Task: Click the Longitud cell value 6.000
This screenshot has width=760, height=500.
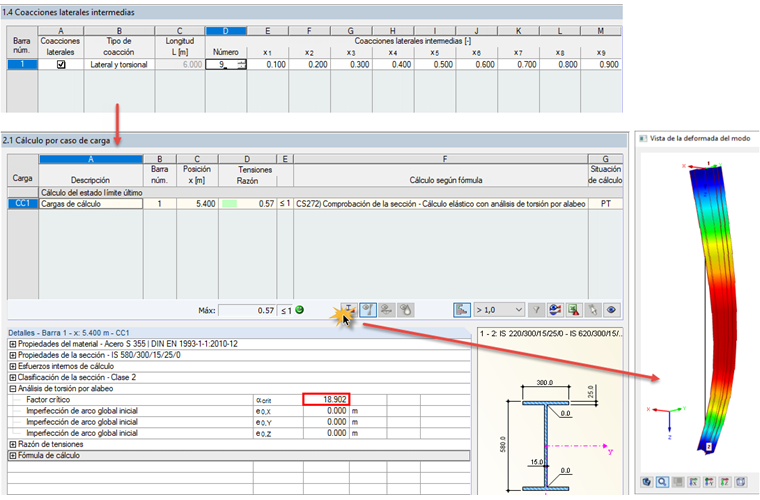Action: [180, 64]
